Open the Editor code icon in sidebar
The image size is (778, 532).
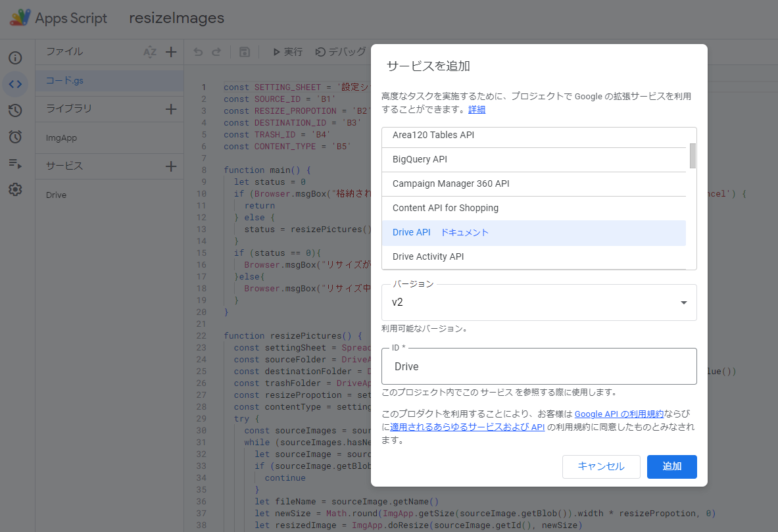point(15,84)
